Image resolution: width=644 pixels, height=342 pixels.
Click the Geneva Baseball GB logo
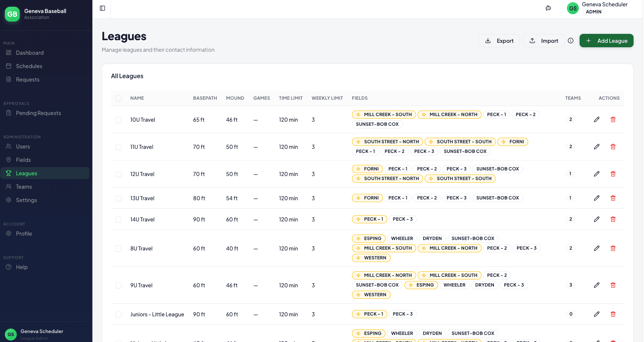click(x=12, y=14)
